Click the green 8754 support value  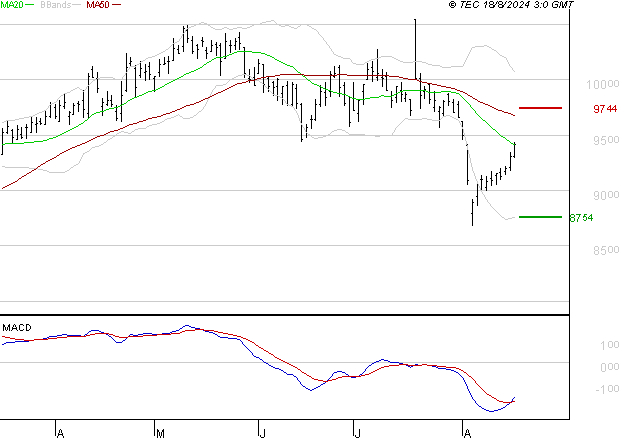coord(581,218)
